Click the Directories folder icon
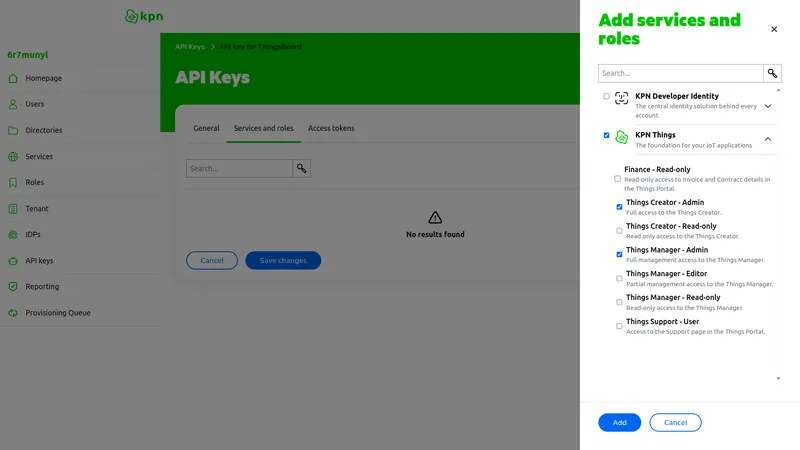 [13, 130]
